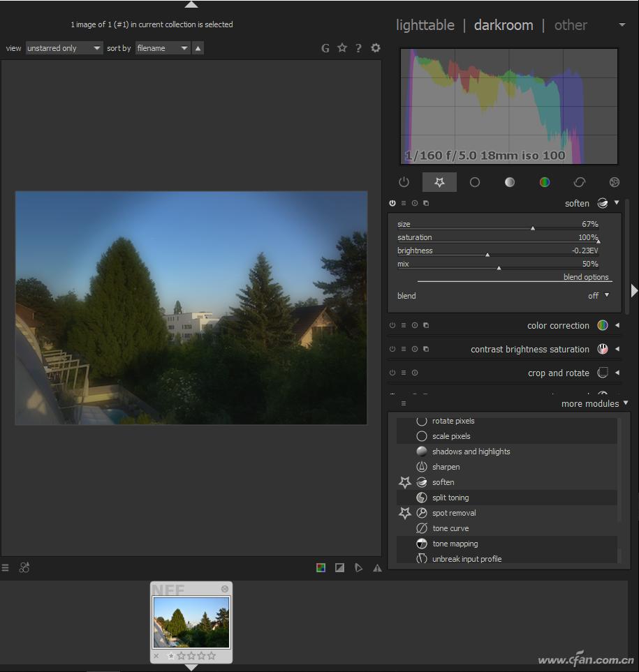The width and height of the screenshot is (639, 672).
Task: Toggle favourite star for spot removal
Action: [x=404, y=513]
